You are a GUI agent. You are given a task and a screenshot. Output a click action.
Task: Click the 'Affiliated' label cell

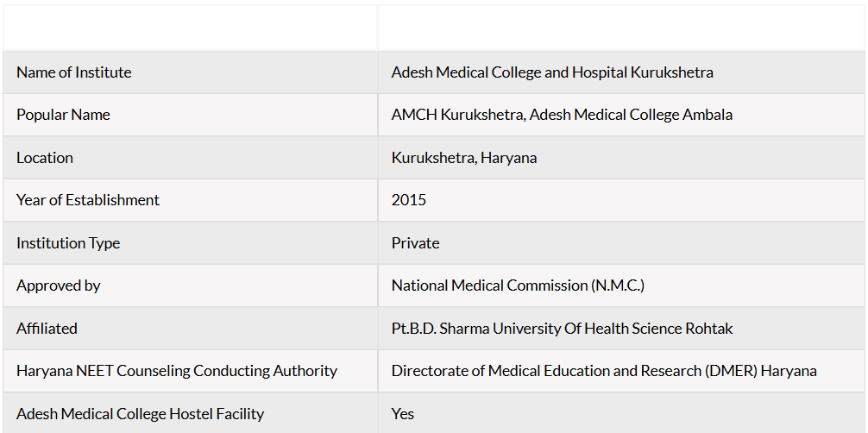[191, 329]
